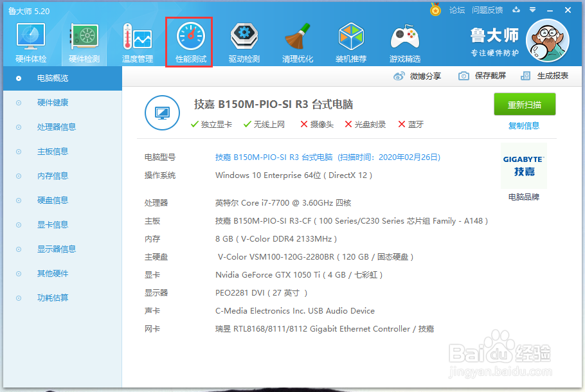The image size is (585, 392).
Task: Click the 瑞昱 RTL8168 network card value
Action: (x=325, y=329)
